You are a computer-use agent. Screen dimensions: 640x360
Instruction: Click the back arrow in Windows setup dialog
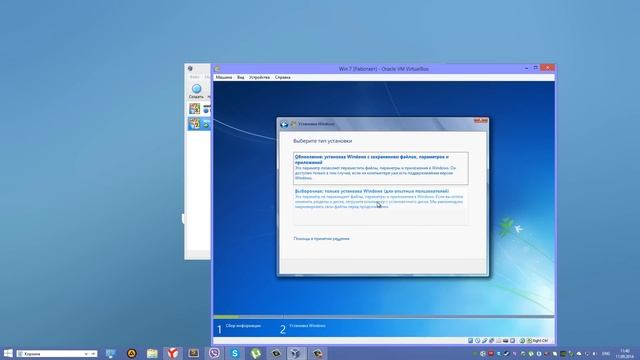[284, 124]
